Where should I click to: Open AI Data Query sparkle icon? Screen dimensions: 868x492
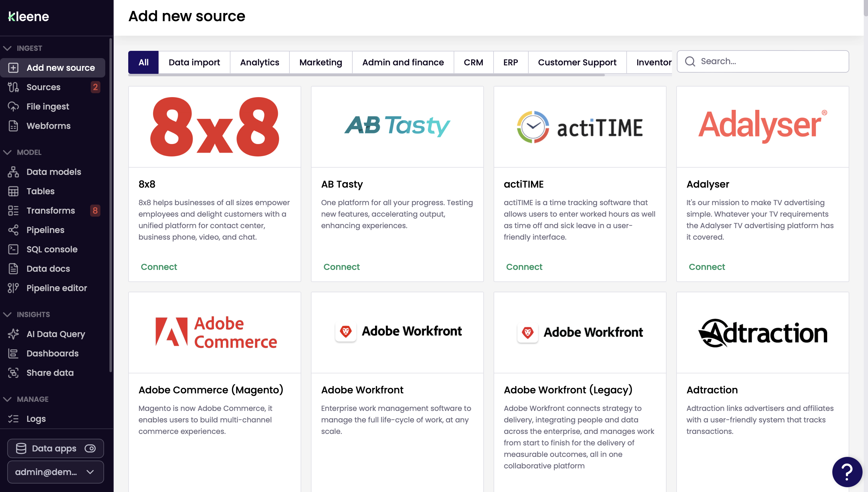click(x=13, y=334)
